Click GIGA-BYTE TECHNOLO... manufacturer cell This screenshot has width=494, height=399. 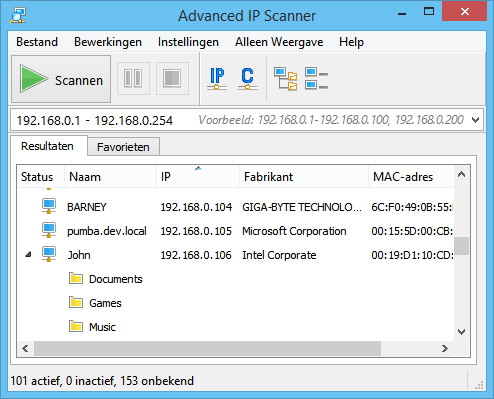(x=302, y=207)
